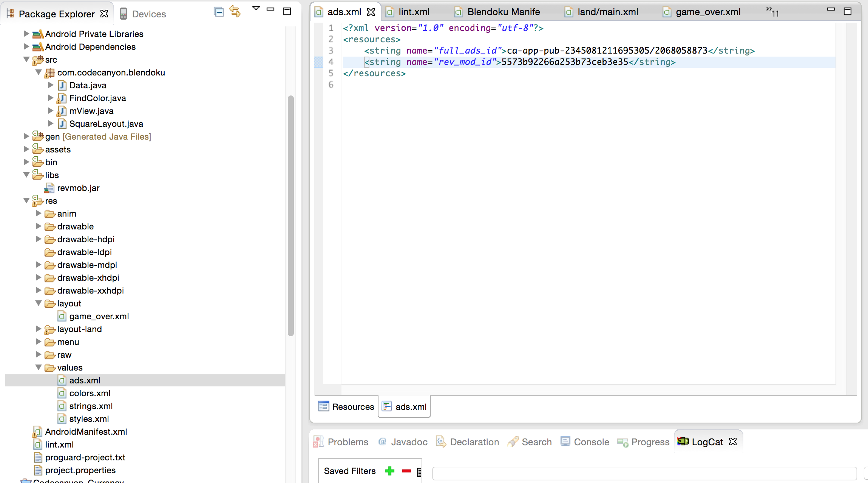Delete LogCat filter with red minus icon
The image size is (868, 483).
[406, 471]
